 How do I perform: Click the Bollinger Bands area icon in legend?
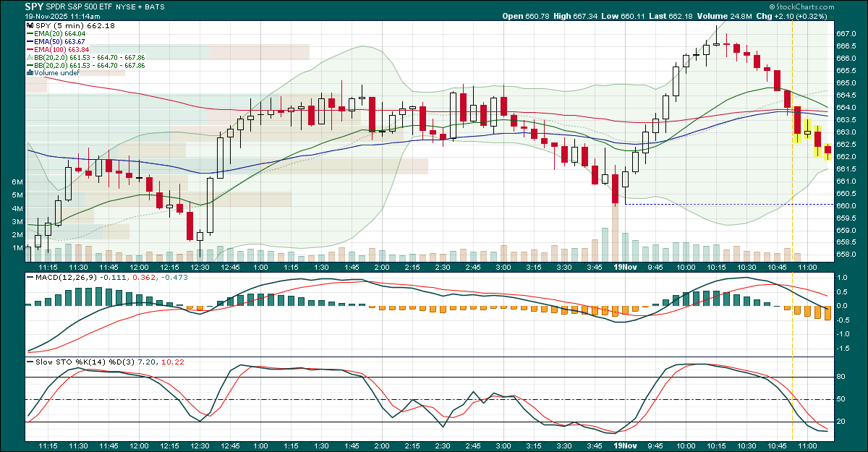point(29,57)
